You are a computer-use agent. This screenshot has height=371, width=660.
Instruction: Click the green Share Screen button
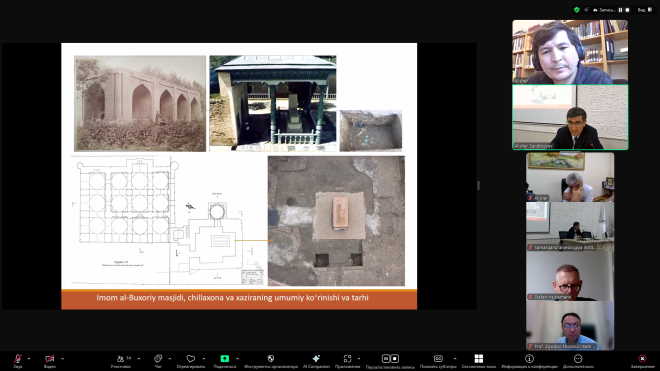tap(225, 359)
